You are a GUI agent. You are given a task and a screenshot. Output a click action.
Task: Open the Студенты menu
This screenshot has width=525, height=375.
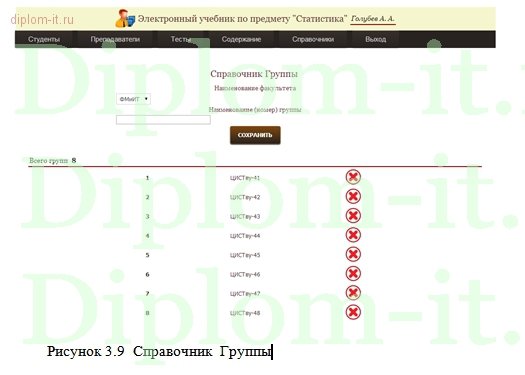(44, 39)
